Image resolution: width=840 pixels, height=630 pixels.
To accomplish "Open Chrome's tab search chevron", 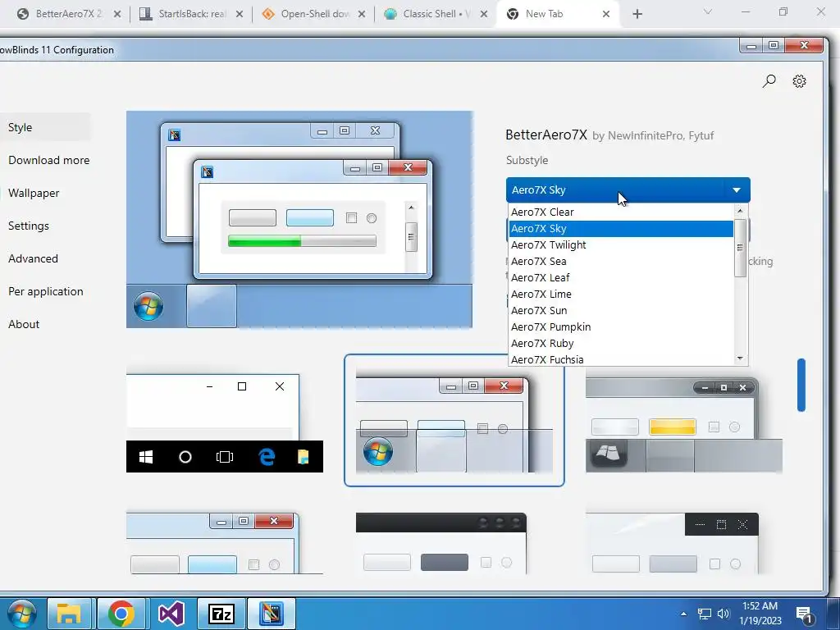I will tap(708, 11).
